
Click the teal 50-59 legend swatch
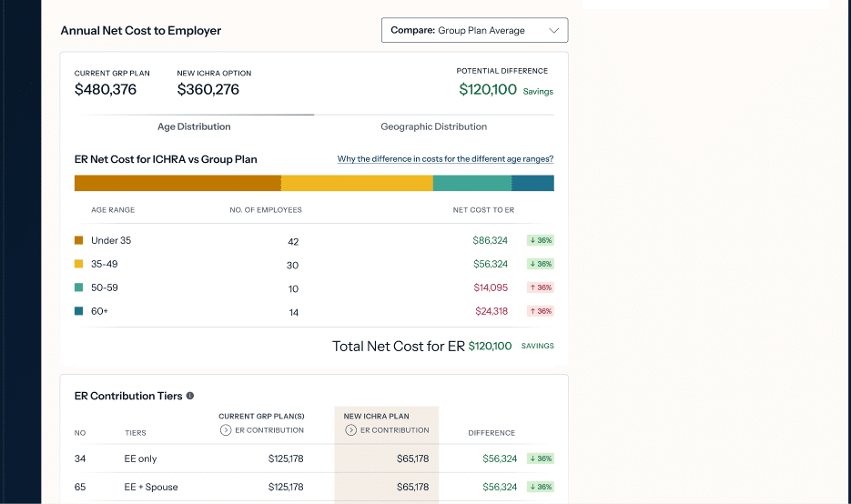(79, 288)
